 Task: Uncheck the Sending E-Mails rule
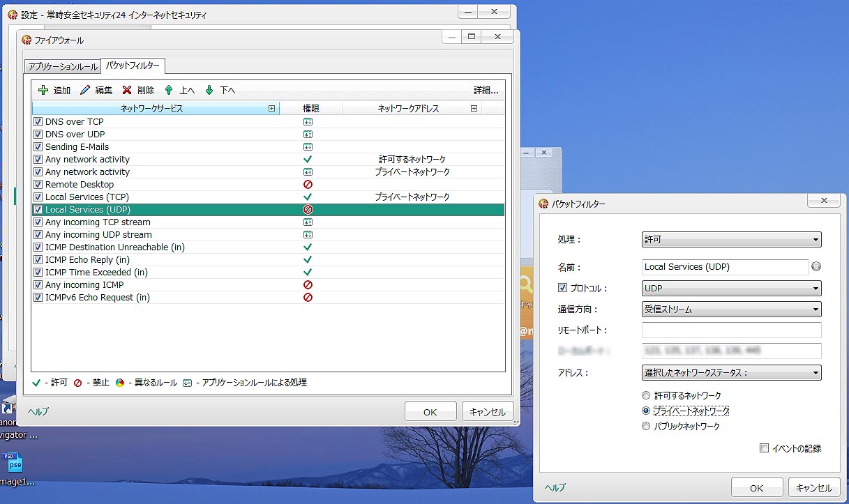click(38, 147)
